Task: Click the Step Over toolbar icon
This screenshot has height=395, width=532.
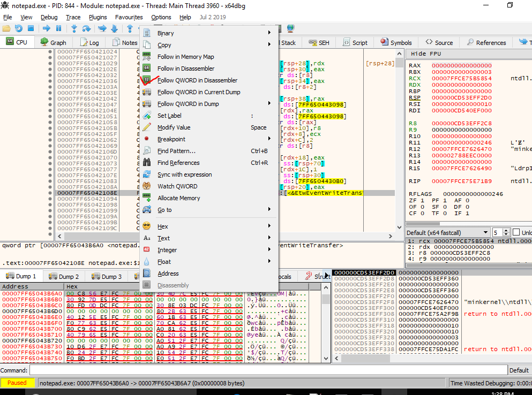Action: pyautogui.click(x=86, y=28)
